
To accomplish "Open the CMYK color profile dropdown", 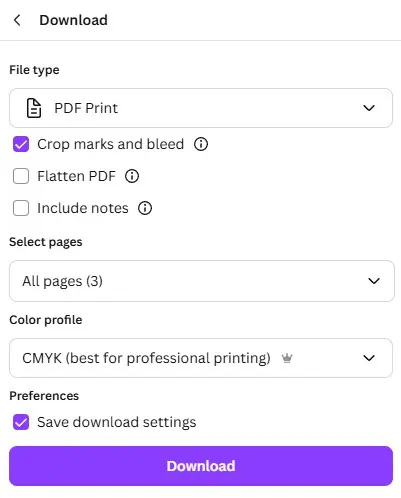I will coord(201,358).
